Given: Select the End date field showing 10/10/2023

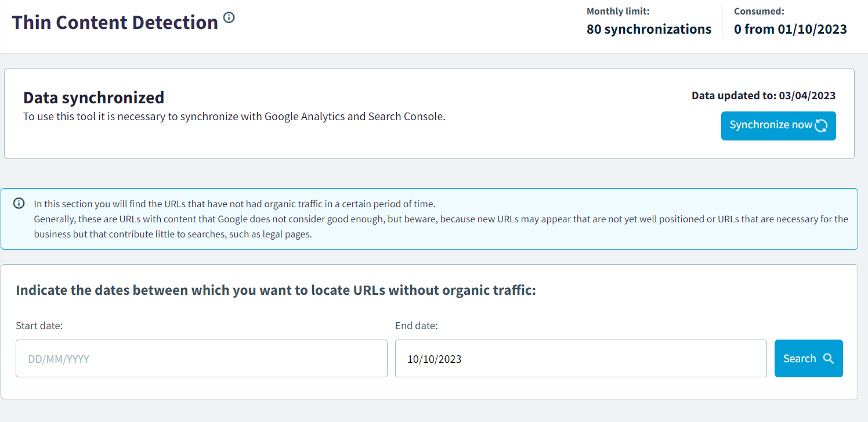Looking at the screenshot, I should pos(580,359).
